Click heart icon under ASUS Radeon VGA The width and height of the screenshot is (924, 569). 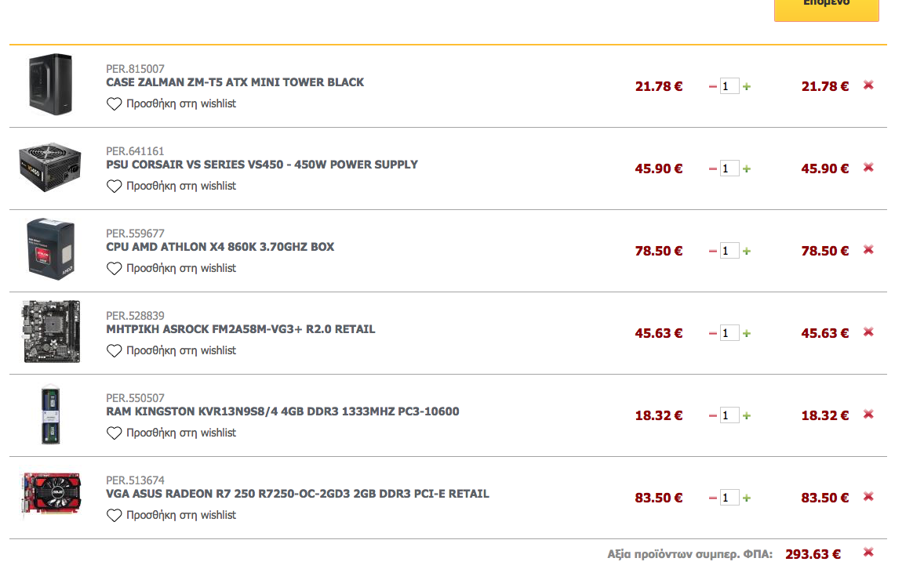pos(114,516)
